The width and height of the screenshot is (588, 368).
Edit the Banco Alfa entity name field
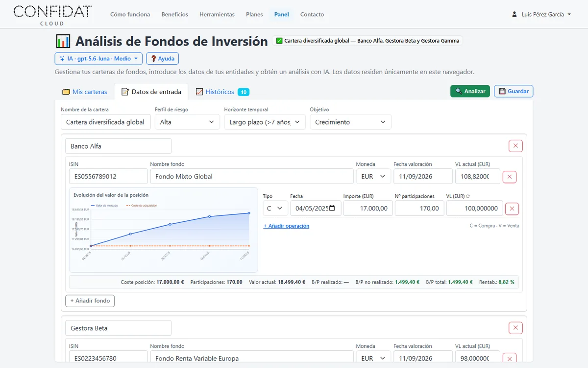click(x=118, y=146)
